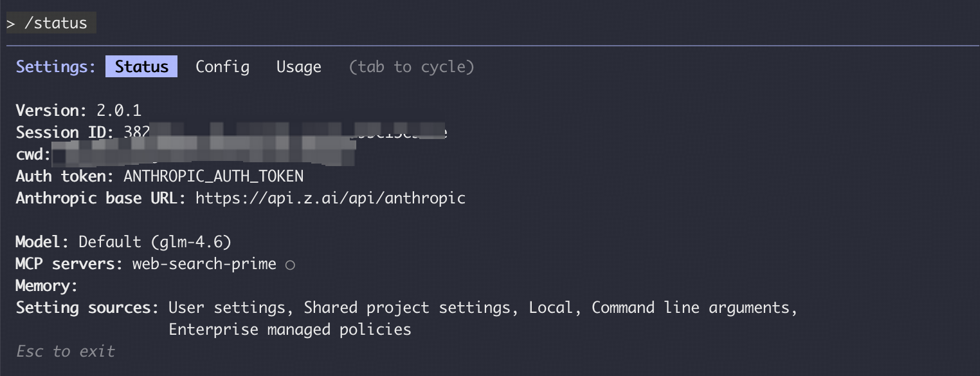The image size is (980, 376).
Task: Click the prompt arrow before /status
Action: pyautogui.click(x=11, y=24)
